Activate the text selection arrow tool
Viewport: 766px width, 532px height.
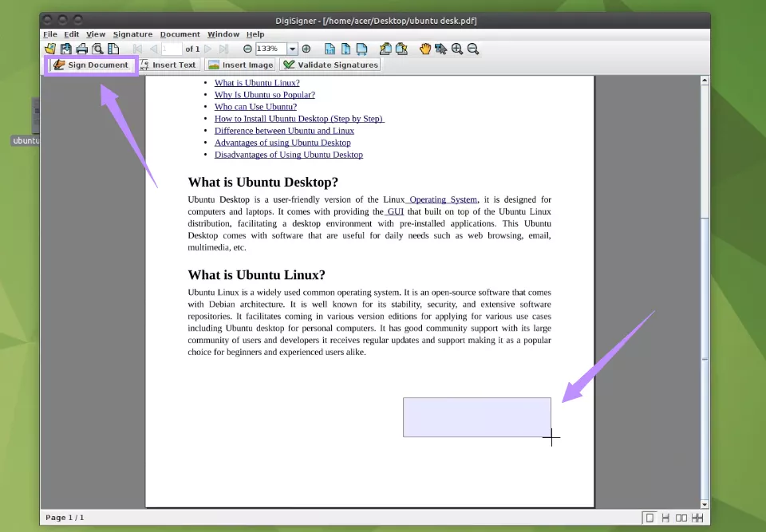point(440,49)
